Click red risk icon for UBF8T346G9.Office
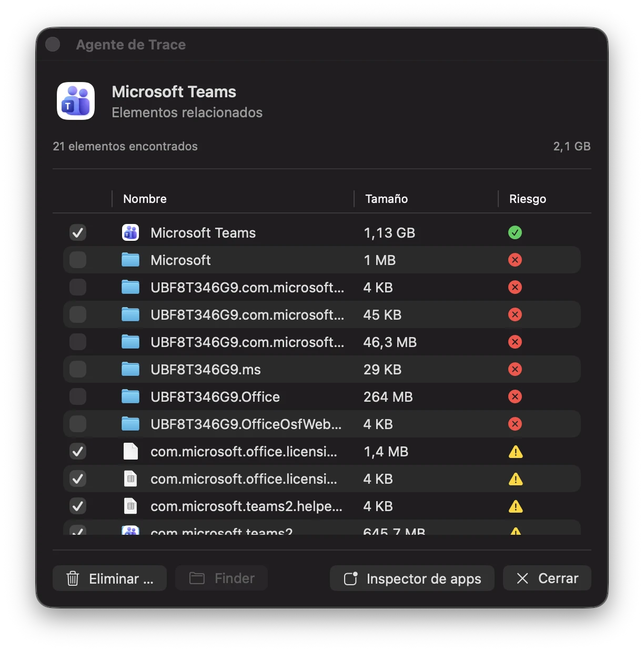The height and width of the screenshot is (652, 644). [x=515, y=396]
